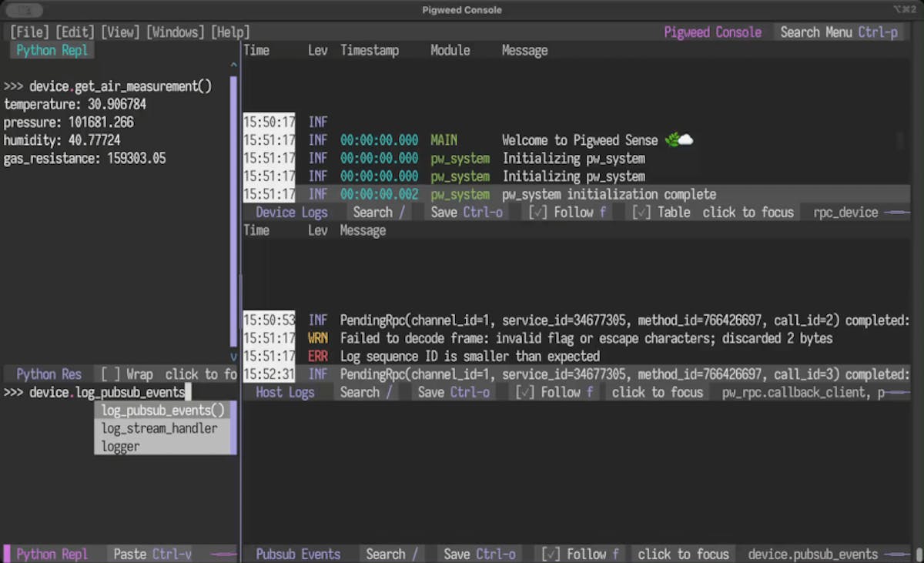
Task: Click the Pigweed Console title label
Action: pos(713,32)
